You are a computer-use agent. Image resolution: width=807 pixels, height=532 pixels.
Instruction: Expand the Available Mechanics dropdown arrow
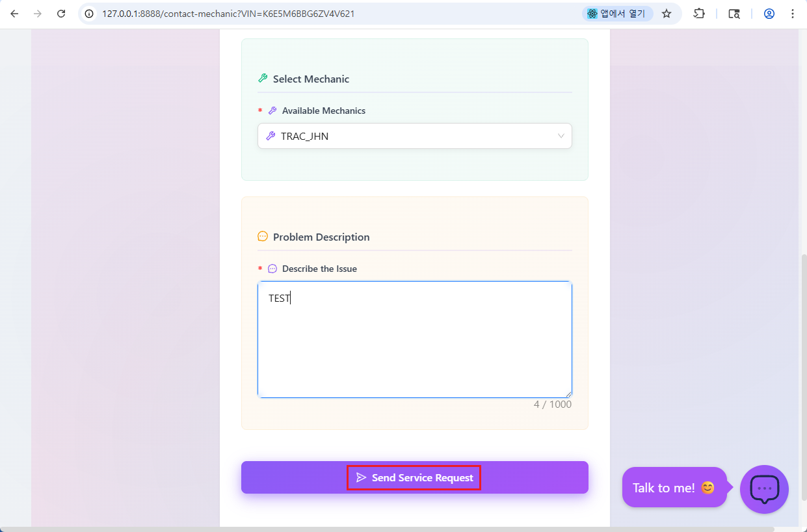561,136
